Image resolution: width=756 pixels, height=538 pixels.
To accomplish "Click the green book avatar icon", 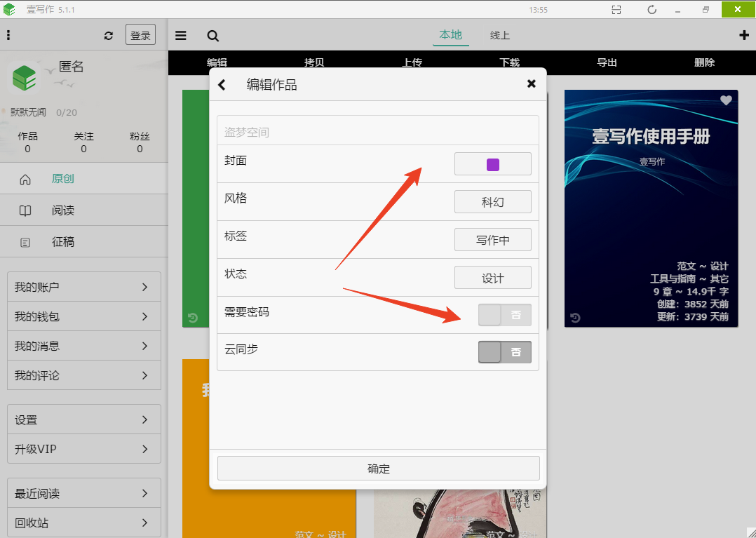I will tap(24, 78).
